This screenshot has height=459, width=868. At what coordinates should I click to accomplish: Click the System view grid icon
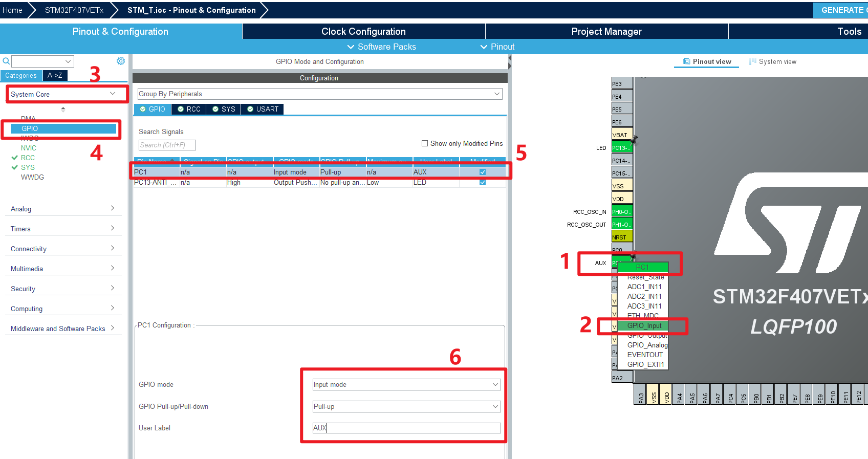click(x=752, y=61)
